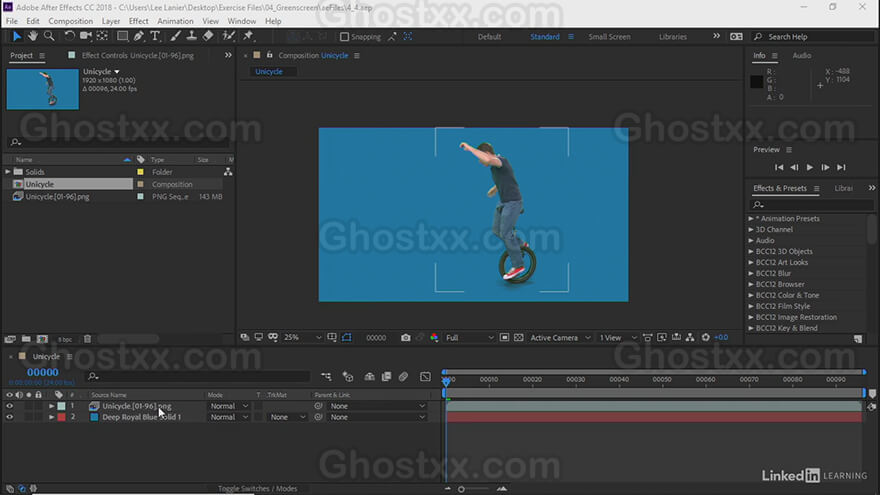Create a new composition icon
Viewport: 880px width, 495px height.
point(42,339)
